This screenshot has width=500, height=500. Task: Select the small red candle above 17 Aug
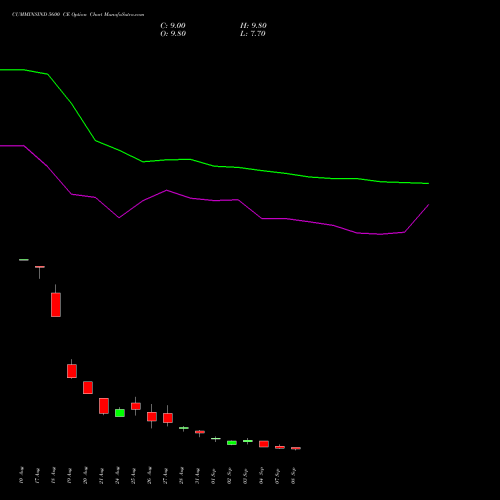[40, 267]
